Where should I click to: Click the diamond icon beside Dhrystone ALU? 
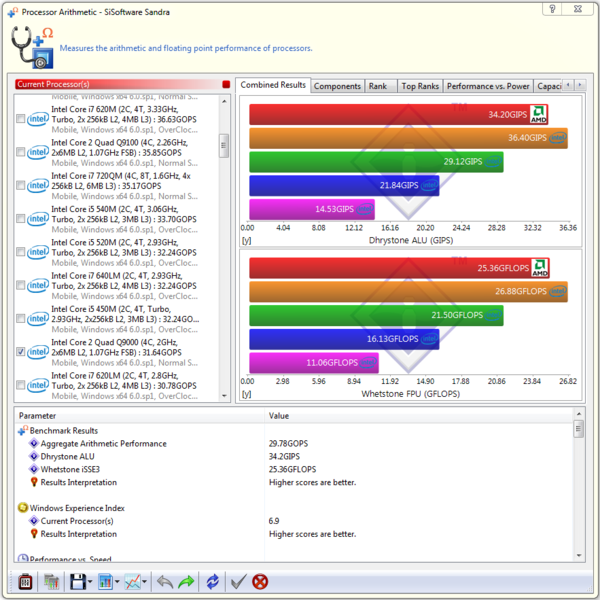point(34,457)
